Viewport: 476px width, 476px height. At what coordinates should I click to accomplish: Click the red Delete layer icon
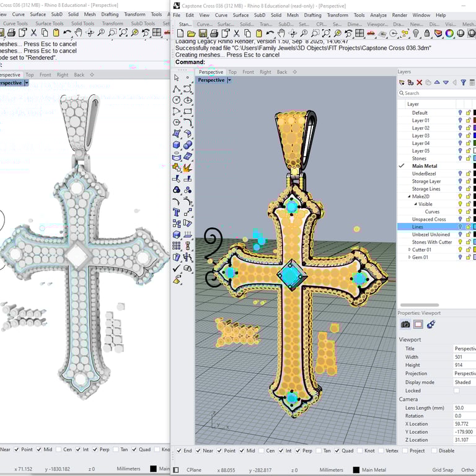click(x=420, y=82)
